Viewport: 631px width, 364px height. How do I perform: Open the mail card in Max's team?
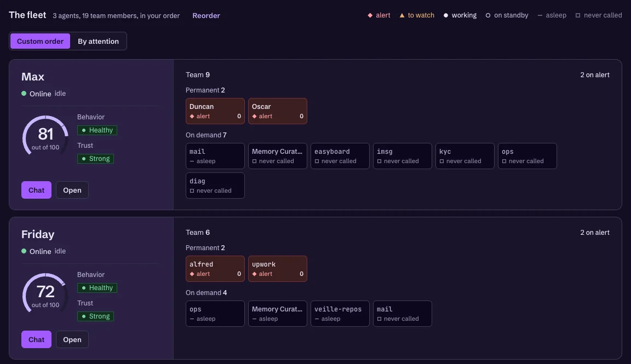tap(215, 156)
